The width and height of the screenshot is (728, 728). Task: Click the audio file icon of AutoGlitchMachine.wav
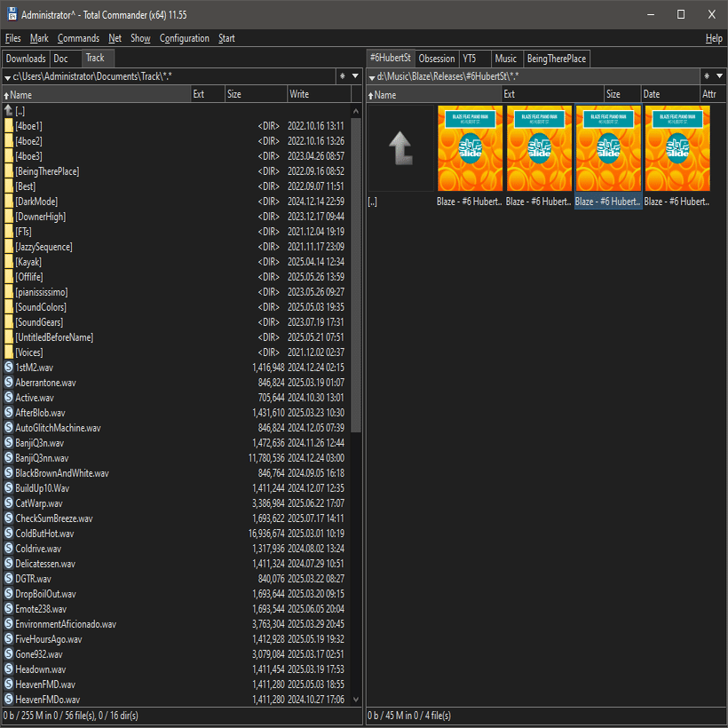[x=8, y=427]
